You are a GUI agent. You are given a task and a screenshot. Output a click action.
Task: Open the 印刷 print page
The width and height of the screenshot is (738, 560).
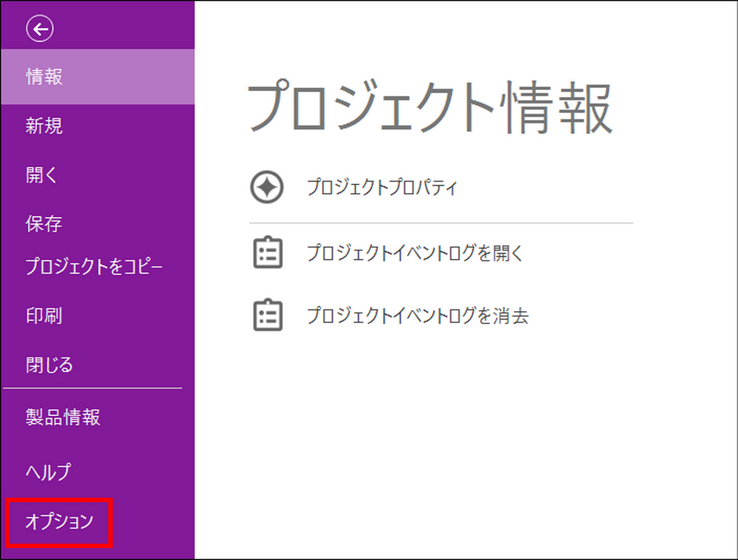coord(44,316)
